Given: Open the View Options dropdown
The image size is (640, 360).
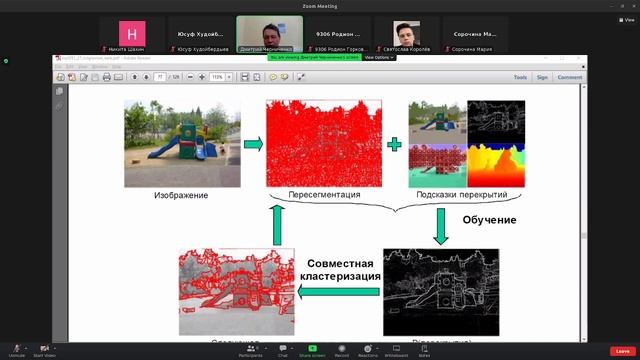Looking at the screenshot, I should tap(379, 58).
